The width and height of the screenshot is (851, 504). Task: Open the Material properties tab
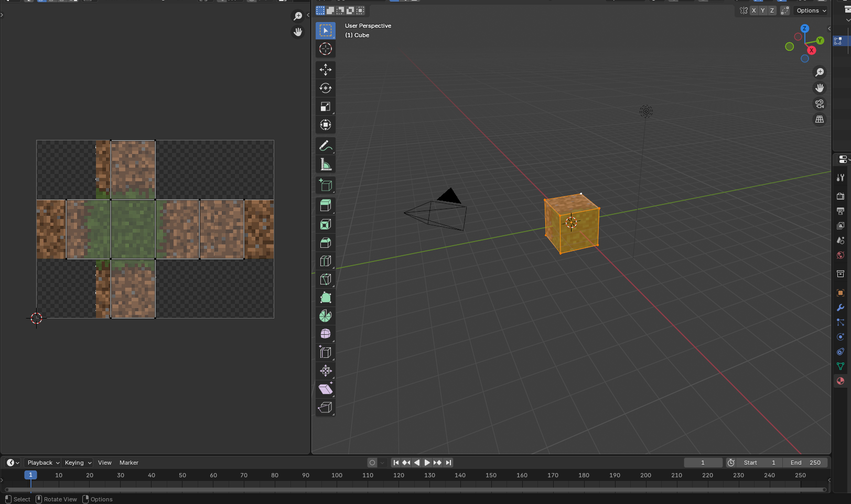(x=841, y=381)
